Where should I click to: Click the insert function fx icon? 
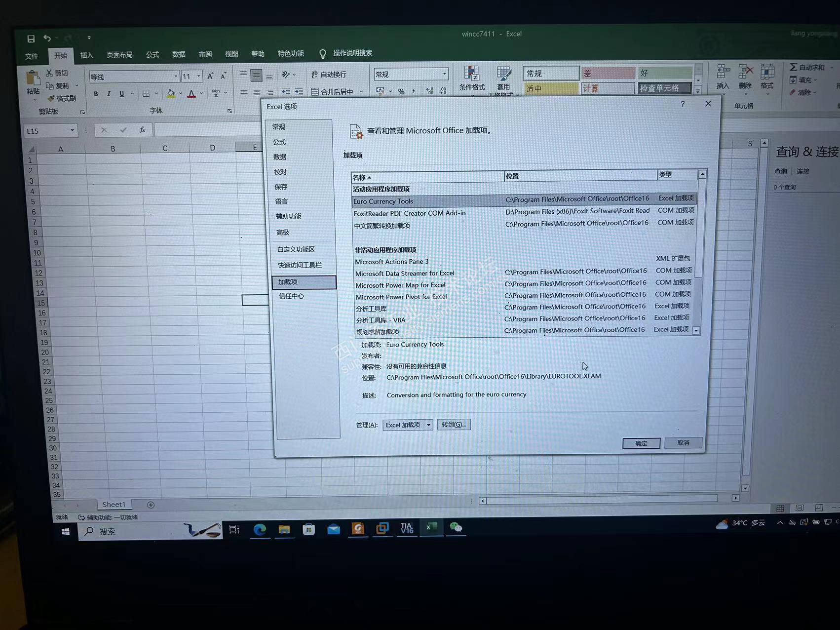142,130
